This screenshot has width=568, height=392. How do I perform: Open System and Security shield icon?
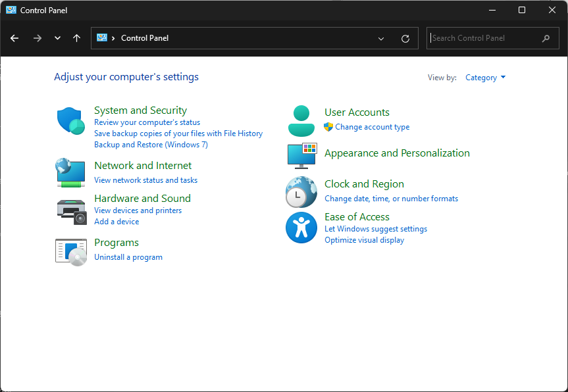click(70, 121)
